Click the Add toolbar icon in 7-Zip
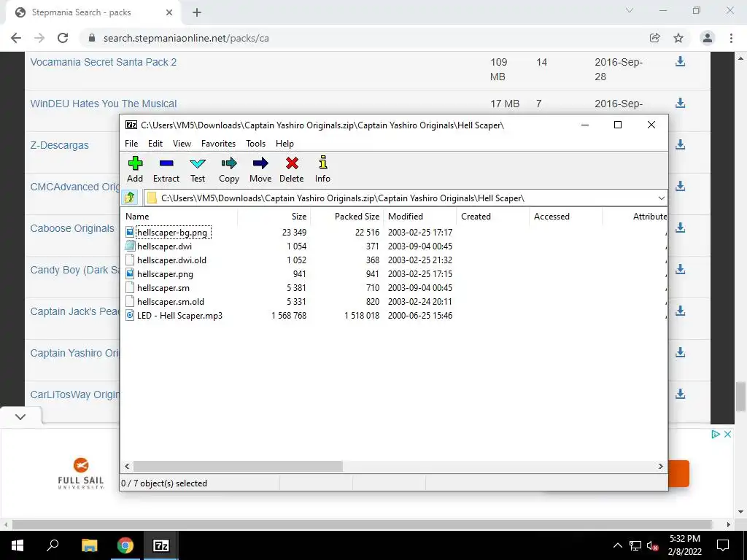The width and height of the screenshot is (747, 560). click(135, 163)
